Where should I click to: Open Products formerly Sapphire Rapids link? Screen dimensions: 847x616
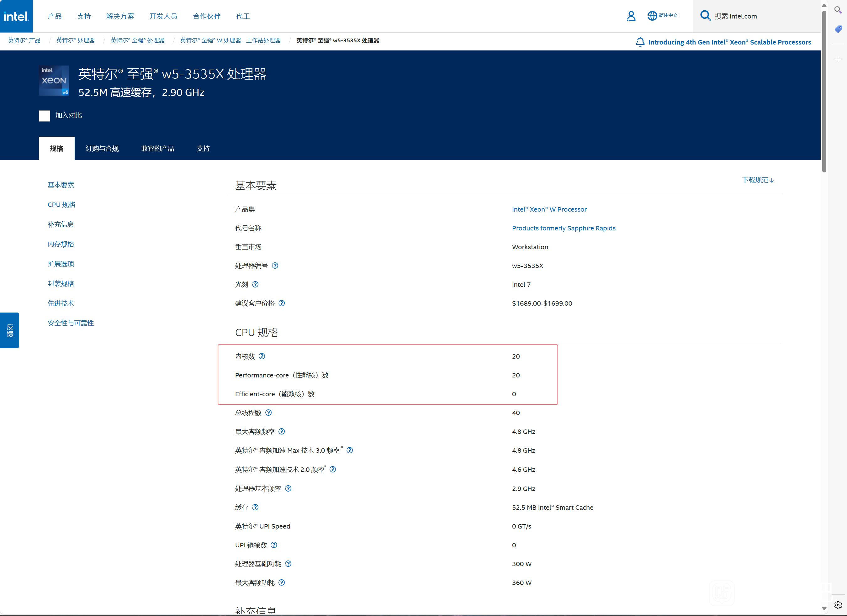coord(564,228)
